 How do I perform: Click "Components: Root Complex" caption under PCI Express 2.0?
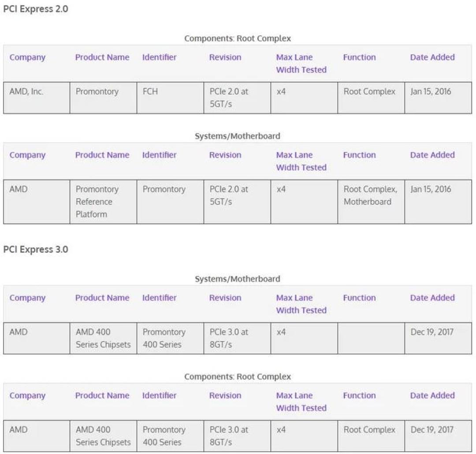point(238,38)
